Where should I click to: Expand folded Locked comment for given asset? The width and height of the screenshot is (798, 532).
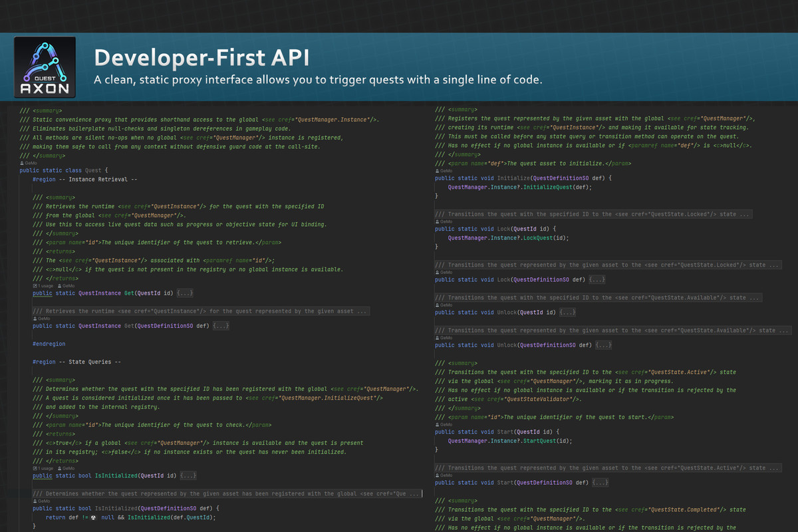coord(608,265)
